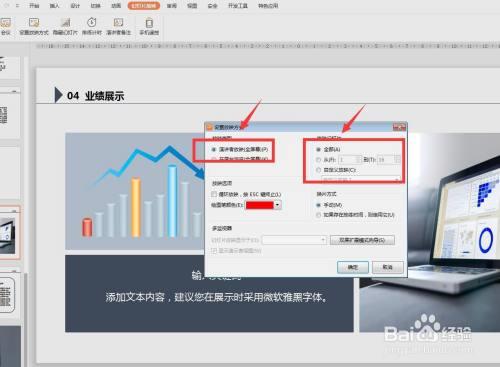
Task: Select the highlighted 幻灯片放映 tab
Action: coord(144,6)
